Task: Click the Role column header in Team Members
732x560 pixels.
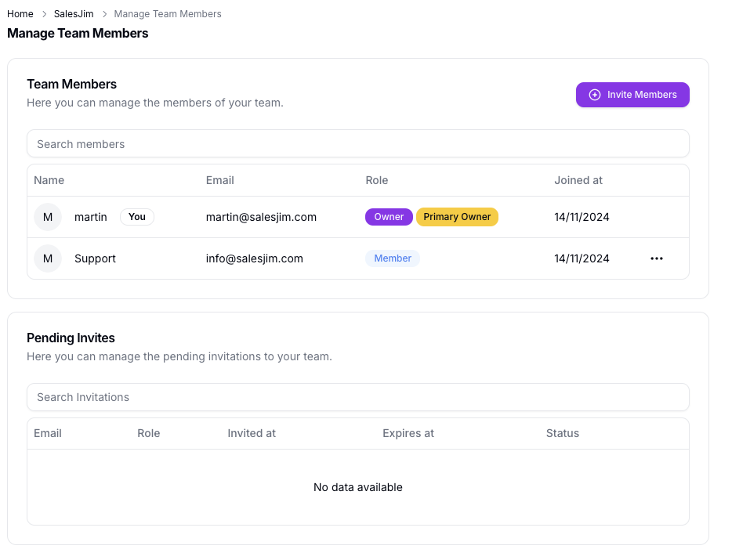Action: click(377, 180)
